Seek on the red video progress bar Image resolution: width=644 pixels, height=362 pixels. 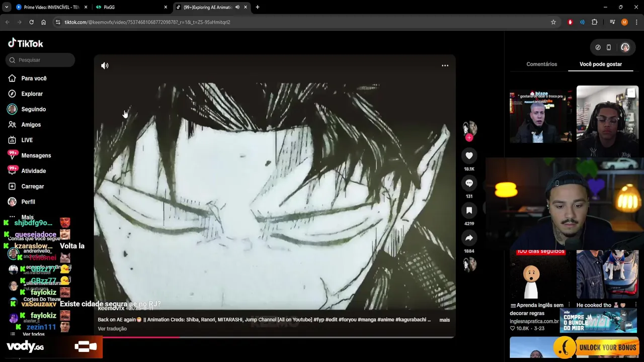tap(275, 337)
